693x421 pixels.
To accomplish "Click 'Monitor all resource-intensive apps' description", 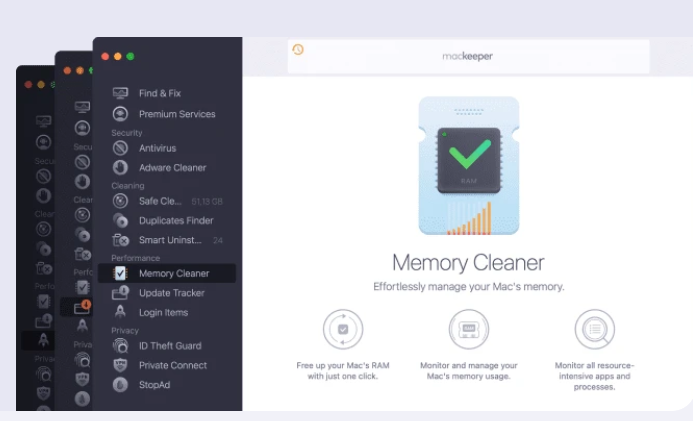I will (x=595, y=376).
